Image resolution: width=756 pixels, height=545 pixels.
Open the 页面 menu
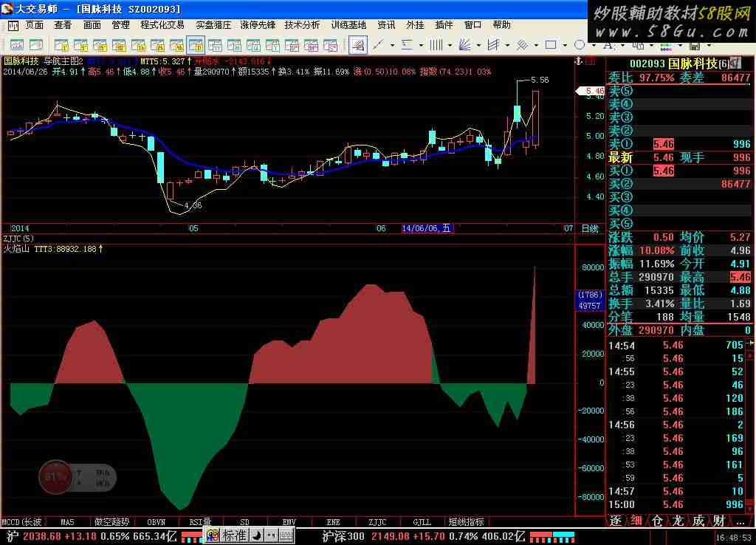tap(34, 25)
